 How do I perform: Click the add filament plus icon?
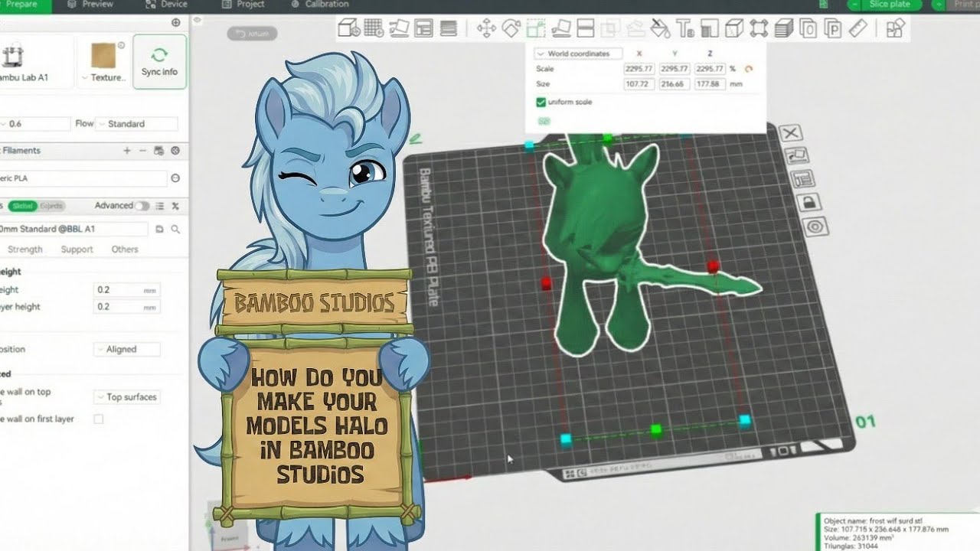[127, 151]
